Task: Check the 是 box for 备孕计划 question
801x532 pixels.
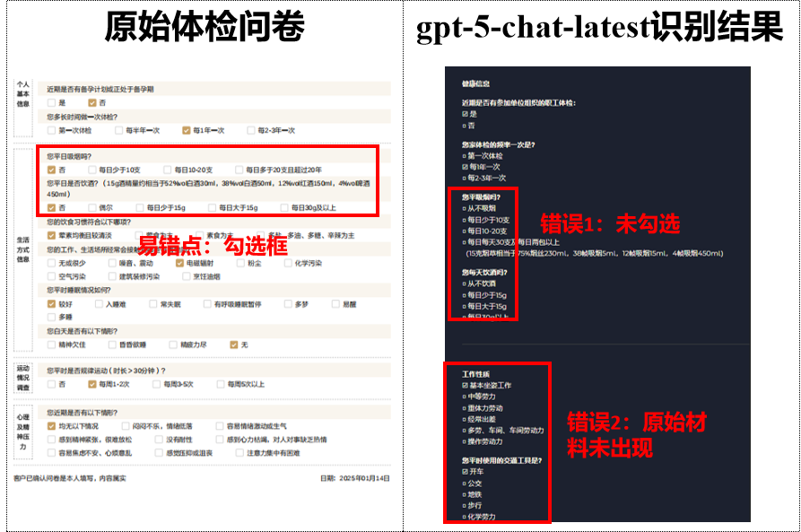Action: pos(50,101)
